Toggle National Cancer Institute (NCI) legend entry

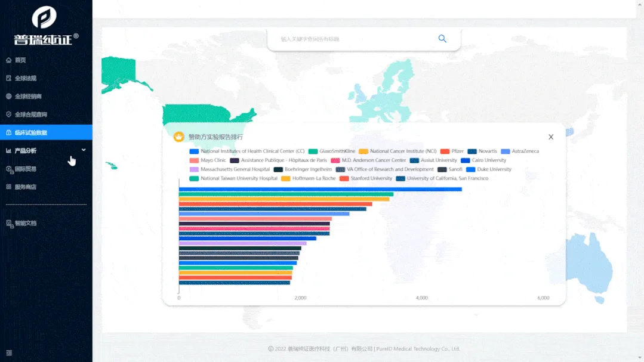(398, 151)
